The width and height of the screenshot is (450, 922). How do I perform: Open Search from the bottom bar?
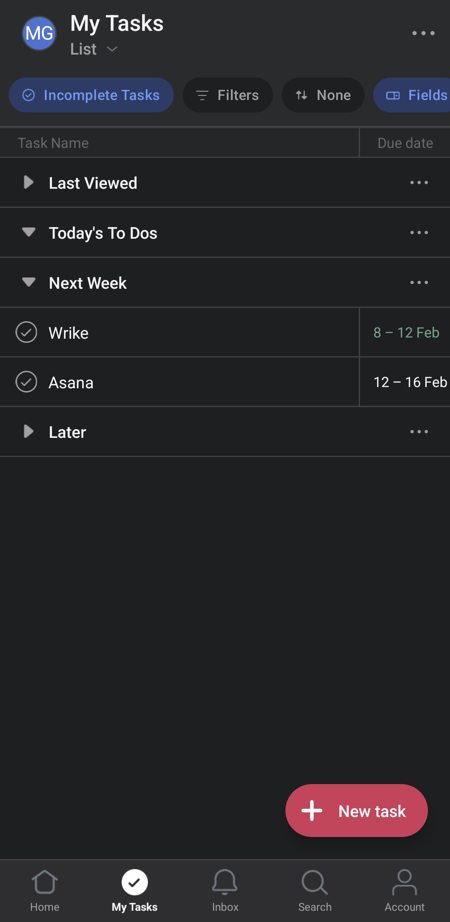[x=315, y=890]
